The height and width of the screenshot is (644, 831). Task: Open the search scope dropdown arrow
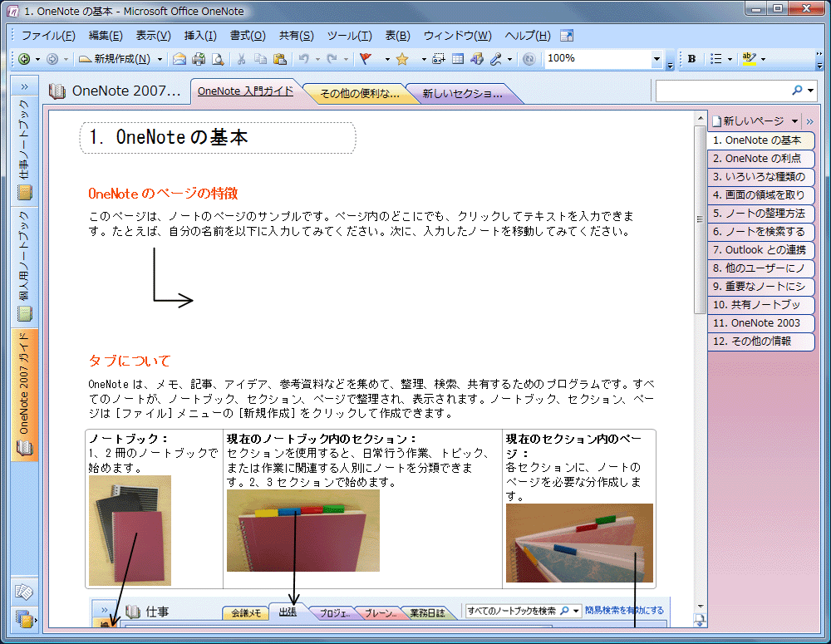click(810, 91)
